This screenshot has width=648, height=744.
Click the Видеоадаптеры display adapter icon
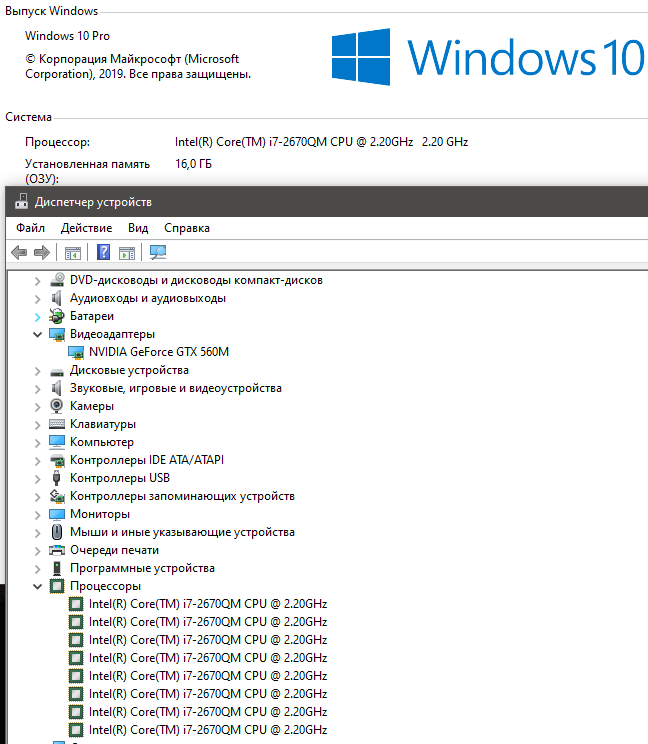tap(57, 335)
